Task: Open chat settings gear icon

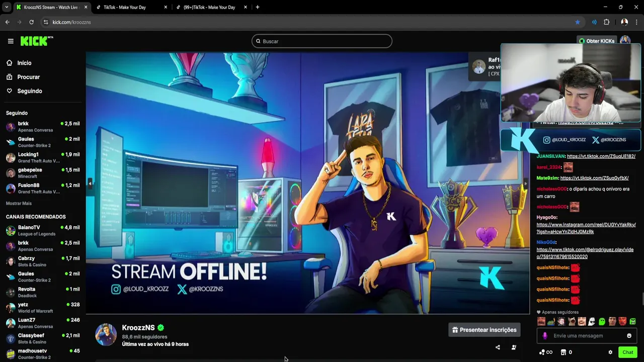Action: pos(610,352)
